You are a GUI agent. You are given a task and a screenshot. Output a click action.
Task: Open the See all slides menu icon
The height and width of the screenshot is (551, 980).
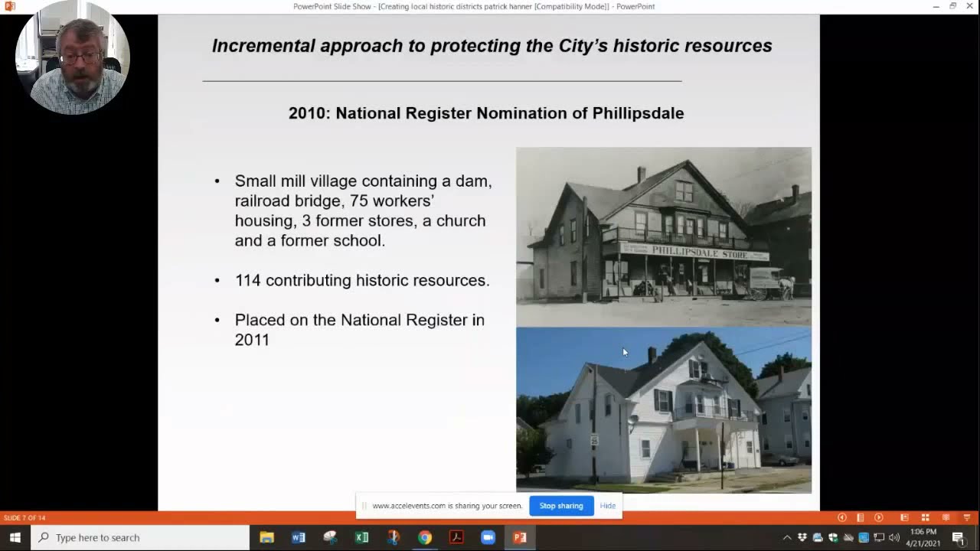click(x=860, y=518)
